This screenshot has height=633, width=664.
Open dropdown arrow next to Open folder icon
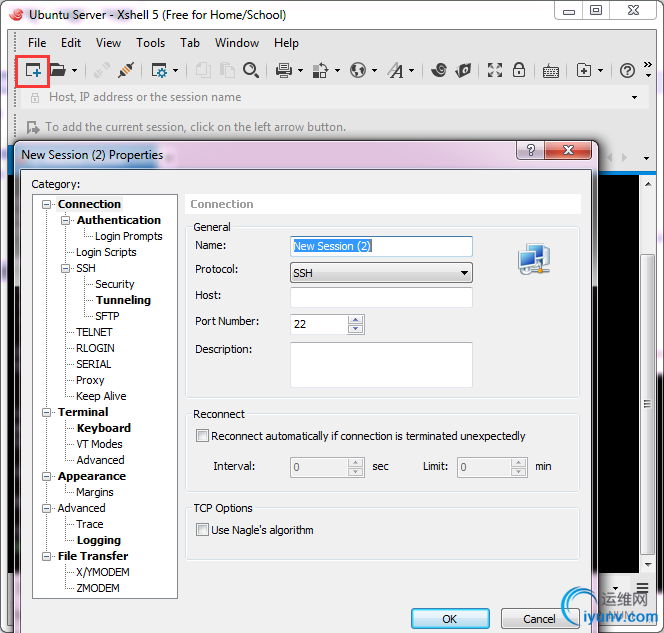[75, 71]
